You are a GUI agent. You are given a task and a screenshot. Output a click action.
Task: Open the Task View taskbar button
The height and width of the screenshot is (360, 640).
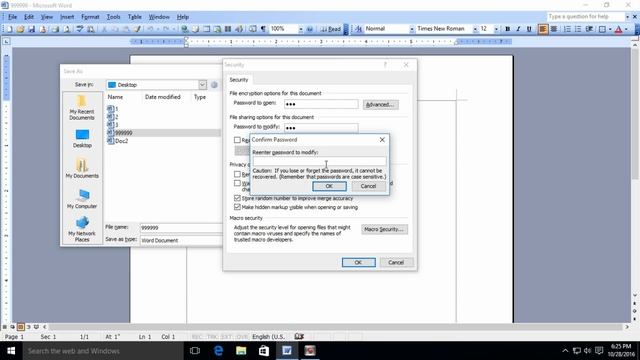pyautogui.click(x=195, y=351)
